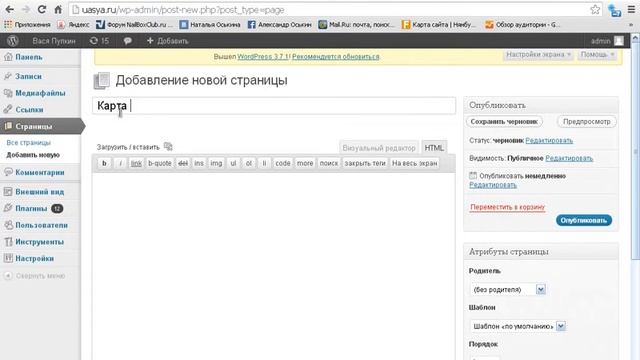
Task: Open Карта сайта bookmark
Action: pyautogui.click(x=439, y=25)
